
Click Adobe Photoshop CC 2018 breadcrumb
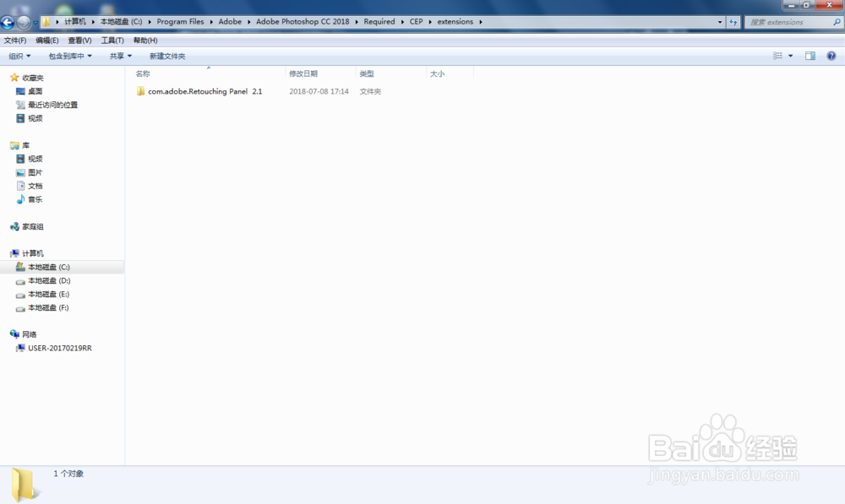[x=303, y=22]
